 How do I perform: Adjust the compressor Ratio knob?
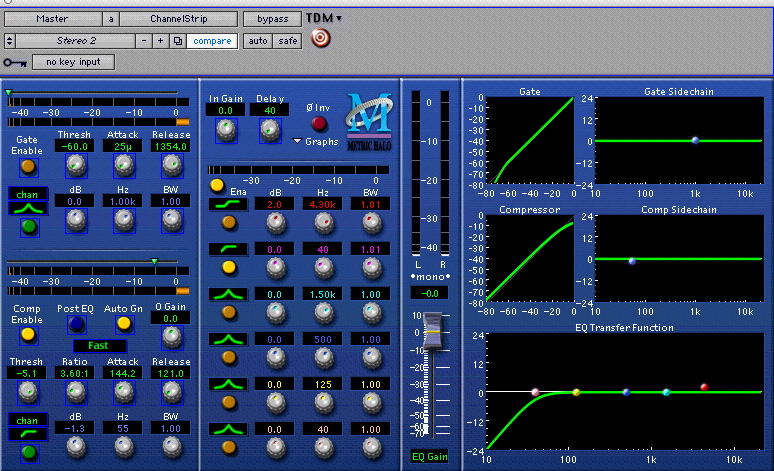[x=76, y=392]
